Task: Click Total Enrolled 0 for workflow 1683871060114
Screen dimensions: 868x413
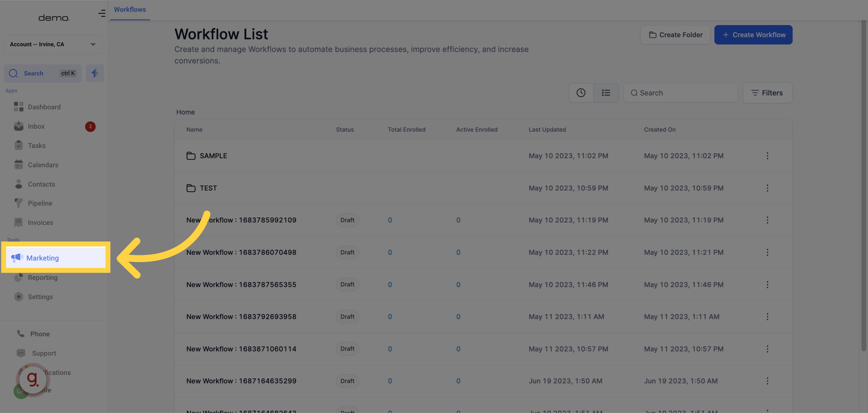Action: click(x=390, y=349)
